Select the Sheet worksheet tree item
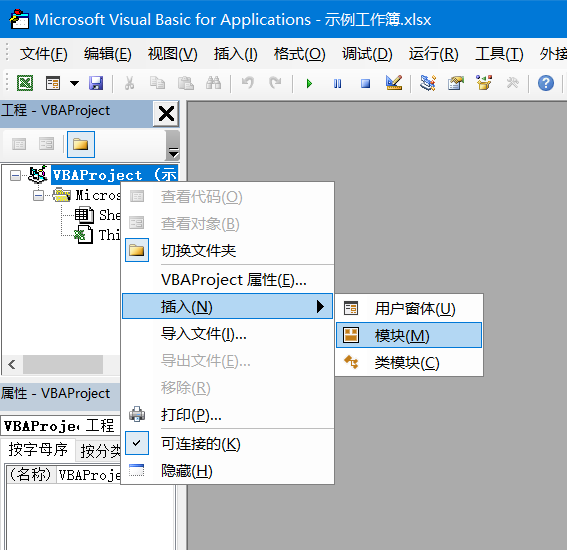567x550 pixels. click(110, 215)
